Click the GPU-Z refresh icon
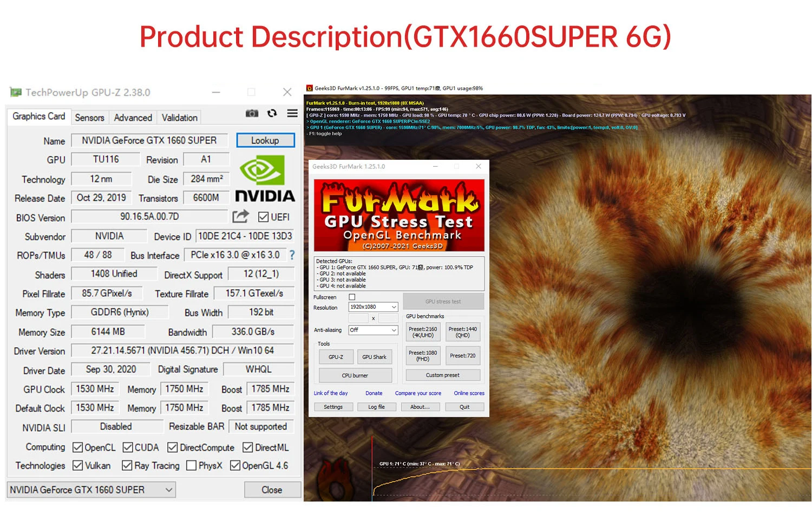 (x=272, y=113)
